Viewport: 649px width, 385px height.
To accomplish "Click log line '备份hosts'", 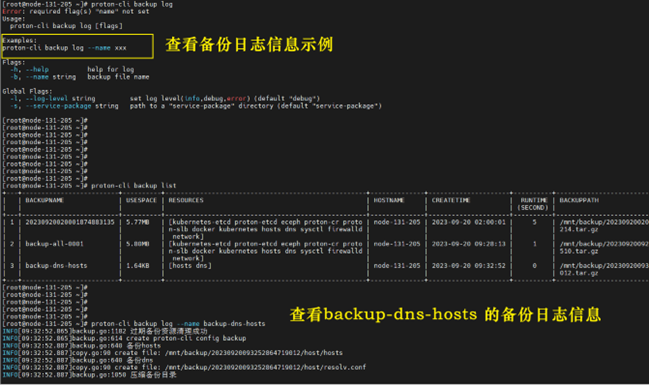I will pyautogui.click(x=143, y=346).
